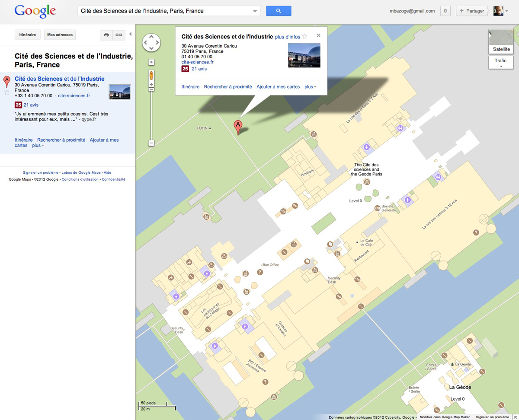Open cite-sciences.fr link in sidebar

click(74, 96)
